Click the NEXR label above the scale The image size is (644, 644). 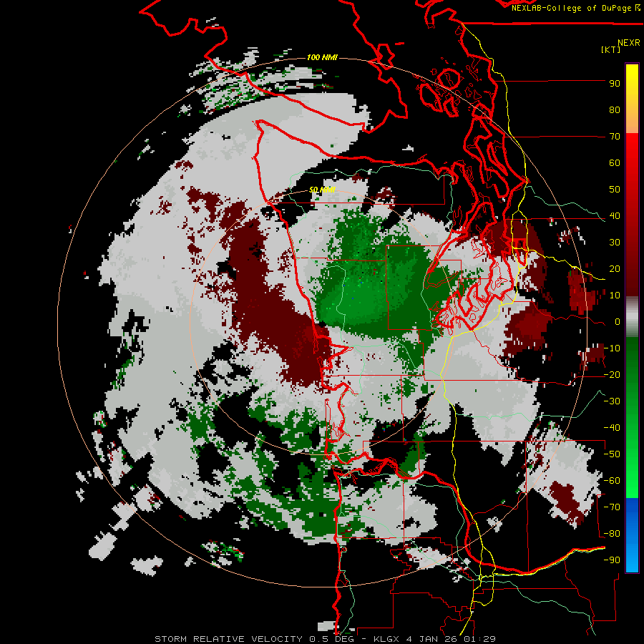(x=628, y=43)
